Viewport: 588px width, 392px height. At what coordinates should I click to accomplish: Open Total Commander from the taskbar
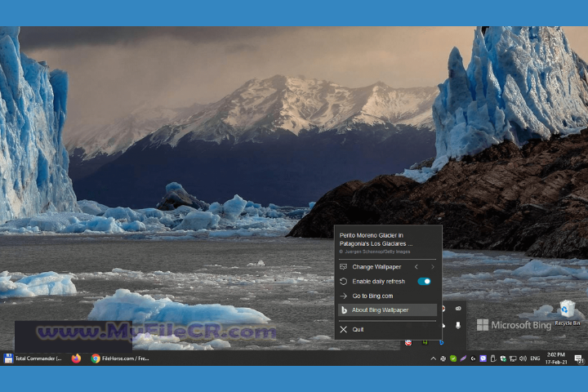(33, 359)
